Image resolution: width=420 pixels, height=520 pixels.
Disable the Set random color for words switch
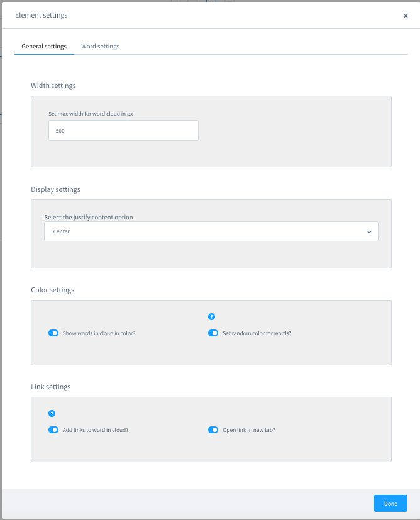coord(213,333)
